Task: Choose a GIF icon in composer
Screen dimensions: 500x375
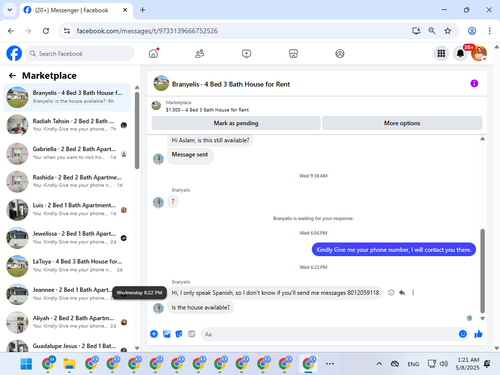Action: coord(191,334)
